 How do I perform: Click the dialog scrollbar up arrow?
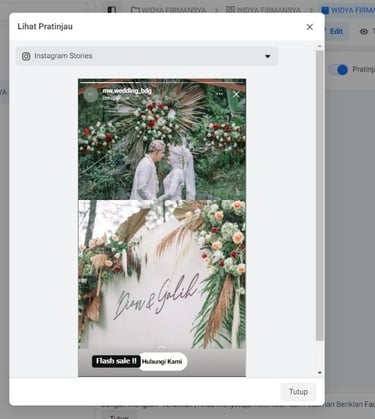pyautogui.click(x=320, y=46)
